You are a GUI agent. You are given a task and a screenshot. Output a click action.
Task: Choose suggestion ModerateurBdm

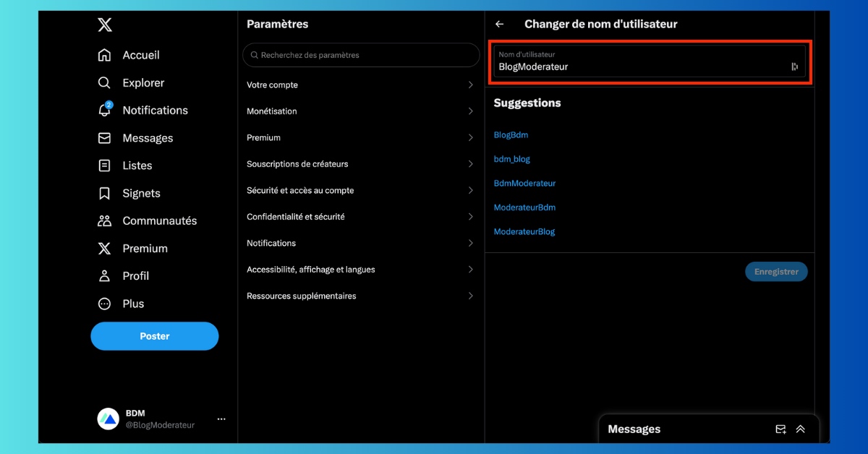pos(524,207)
